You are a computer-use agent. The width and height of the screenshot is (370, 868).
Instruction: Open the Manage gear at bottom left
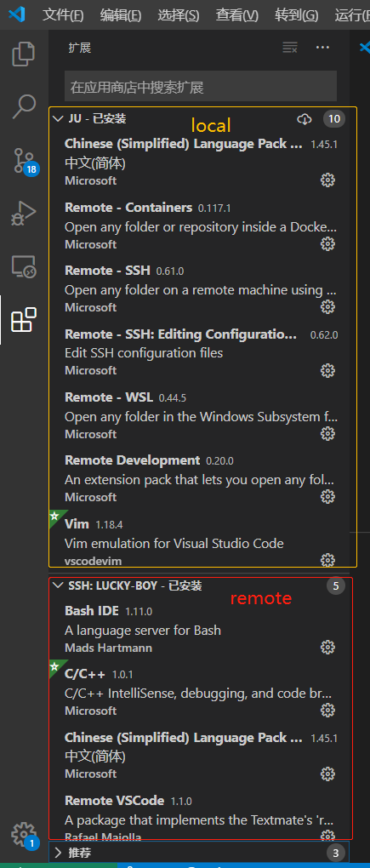pos(24,834)
